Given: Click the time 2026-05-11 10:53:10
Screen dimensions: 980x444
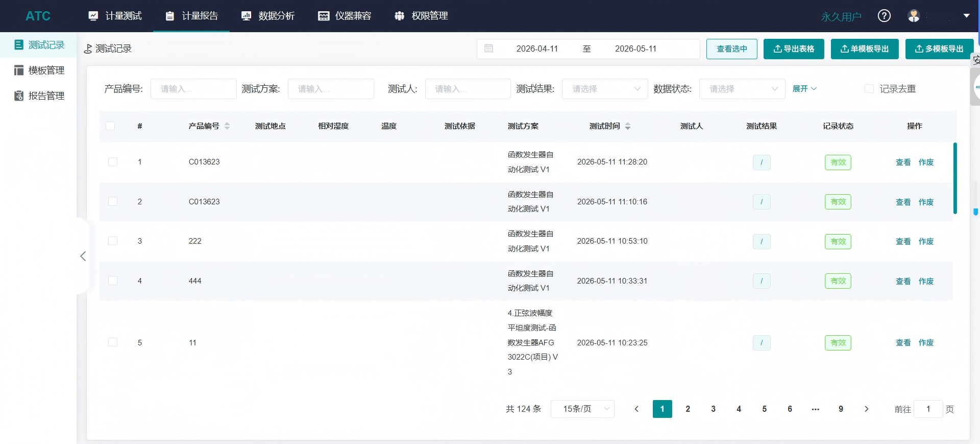Looking at the screenshot, I should point(612,241).
